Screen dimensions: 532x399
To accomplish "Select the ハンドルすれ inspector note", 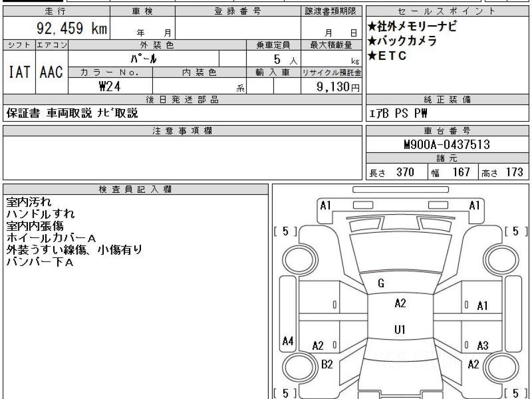I will pyautogui.click(x=40, y=215).
